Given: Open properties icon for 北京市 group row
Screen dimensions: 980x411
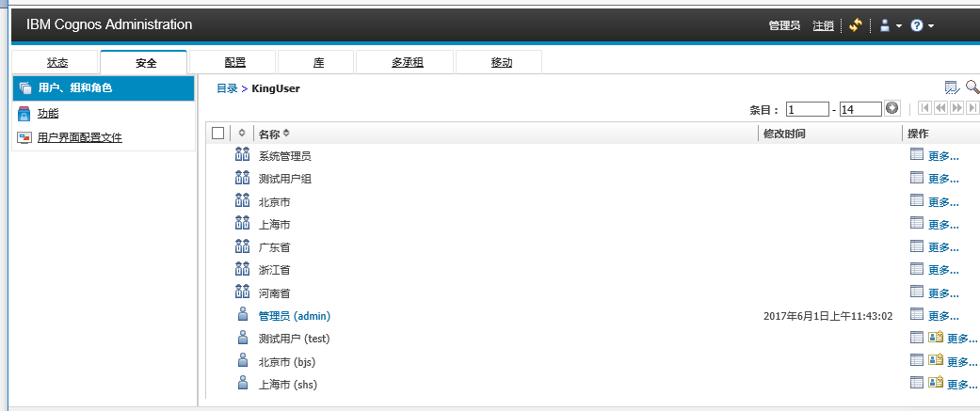Looking at the screenshot, I should 916,200.
